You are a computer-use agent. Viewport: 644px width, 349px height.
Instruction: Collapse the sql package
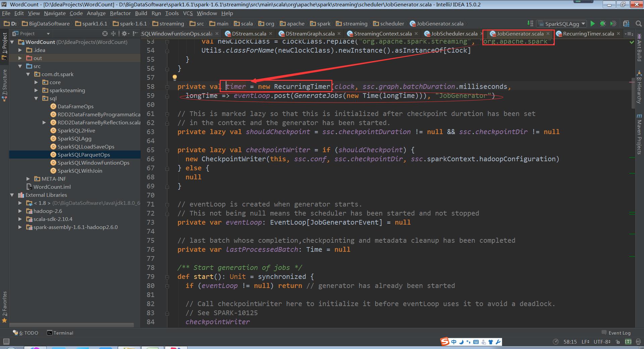click(36, 98)
